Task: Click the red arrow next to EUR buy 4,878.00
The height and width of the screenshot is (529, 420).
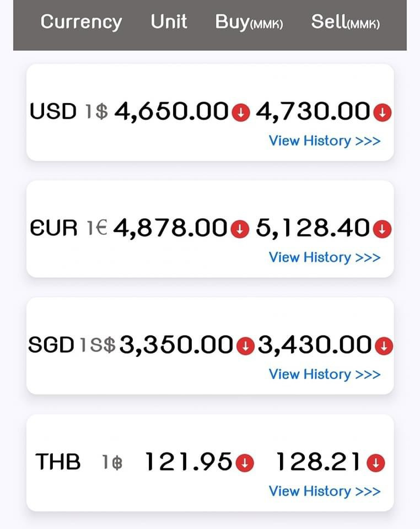Action: pyautogui.click(x=240, y=229)
